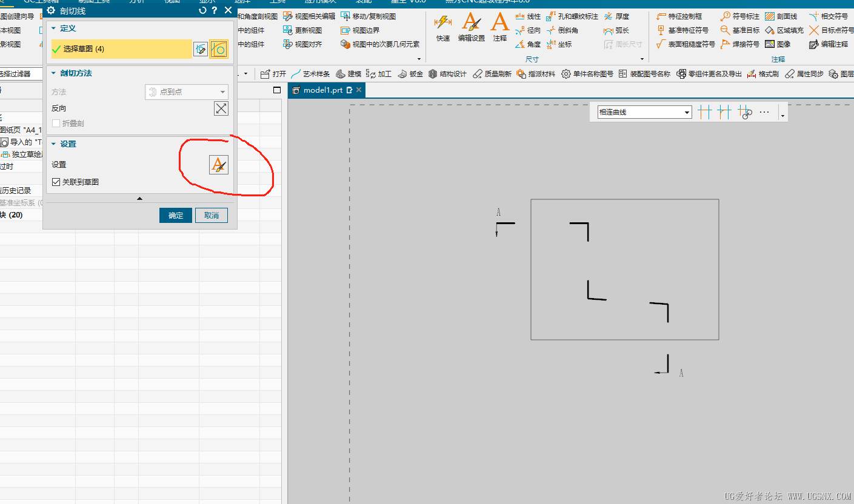The image size is (854, 504).
Task: Switch to 钣金 sheet metal
Action: pos(410,74)
